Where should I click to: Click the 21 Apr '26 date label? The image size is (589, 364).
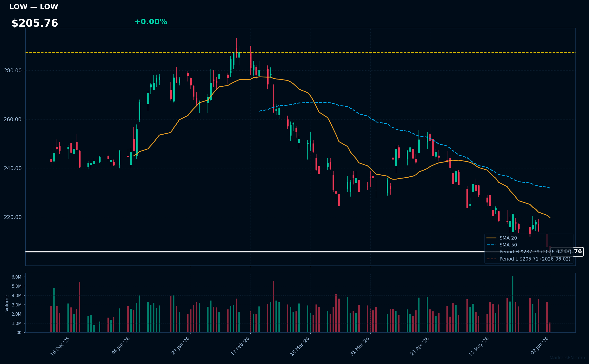(x=420, y=346)
